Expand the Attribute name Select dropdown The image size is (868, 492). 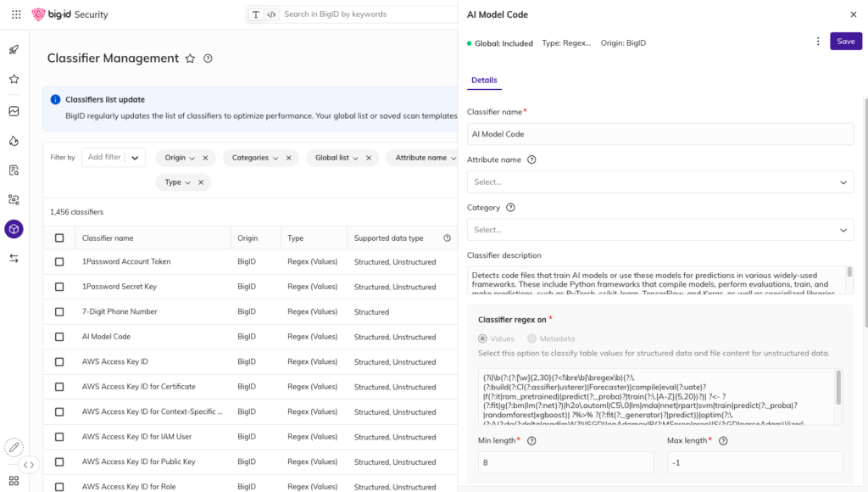point(659,182)
